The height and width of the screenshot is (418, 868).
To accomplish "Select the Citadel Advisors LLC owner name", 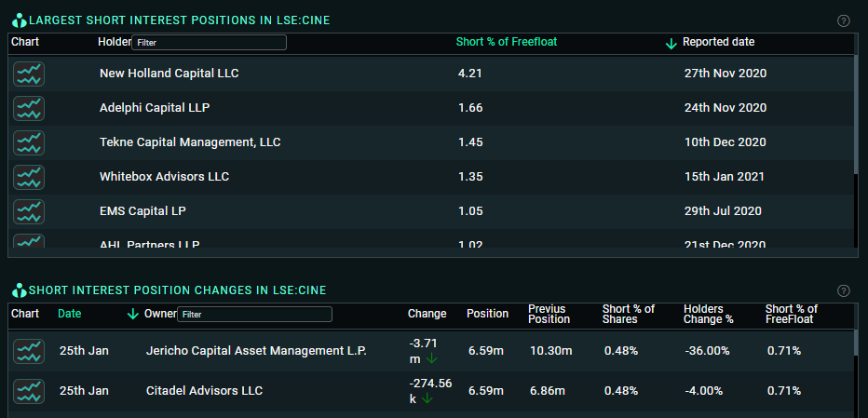I will pyautogui.click(x=204, y=391).
